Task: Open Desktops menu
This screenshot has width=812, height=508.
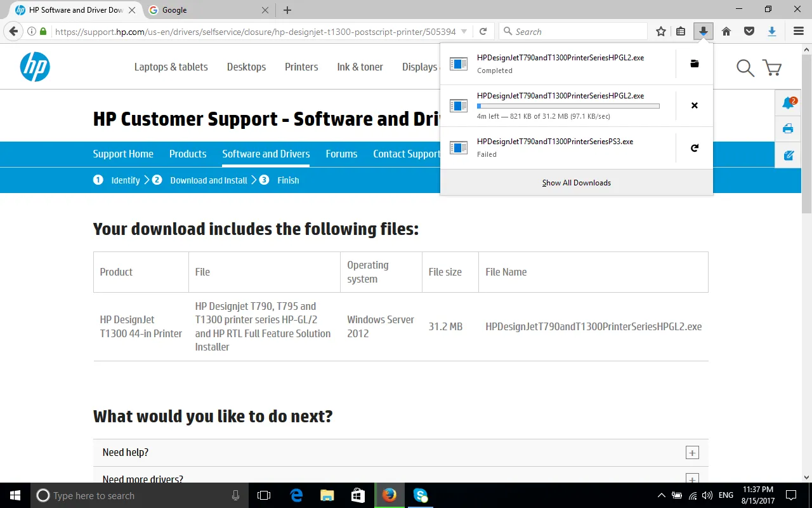Action: [246, 67]
